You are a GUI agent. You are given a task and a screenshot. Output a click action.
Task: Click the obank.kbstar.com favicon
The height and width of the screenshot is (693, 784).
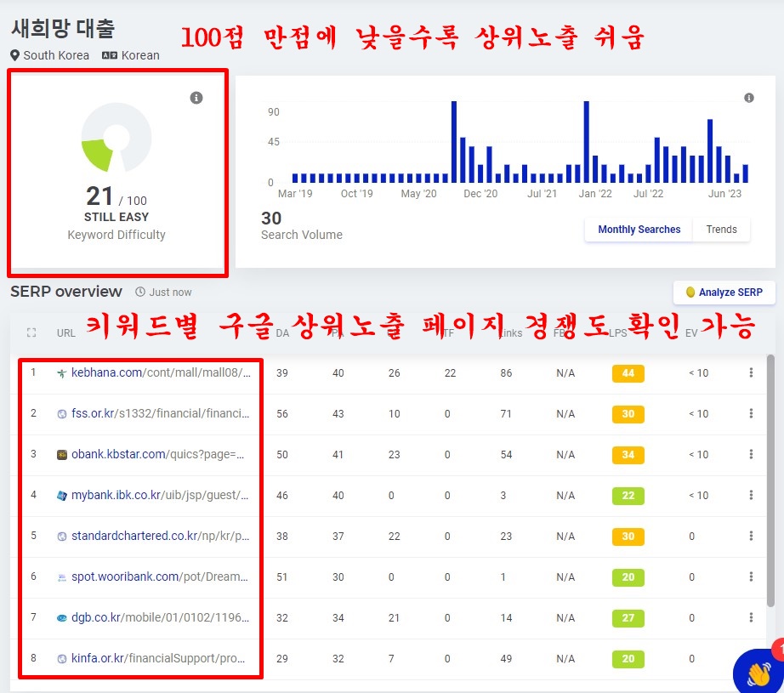62,455
